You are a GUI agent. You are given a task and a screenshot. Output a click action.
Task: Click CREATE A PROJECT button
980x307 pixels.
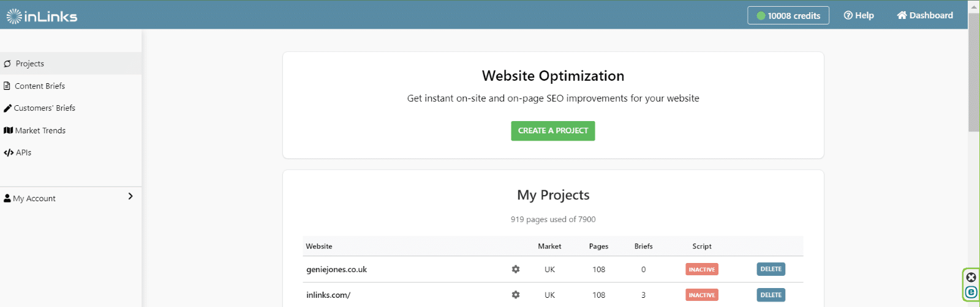point(553,131)
